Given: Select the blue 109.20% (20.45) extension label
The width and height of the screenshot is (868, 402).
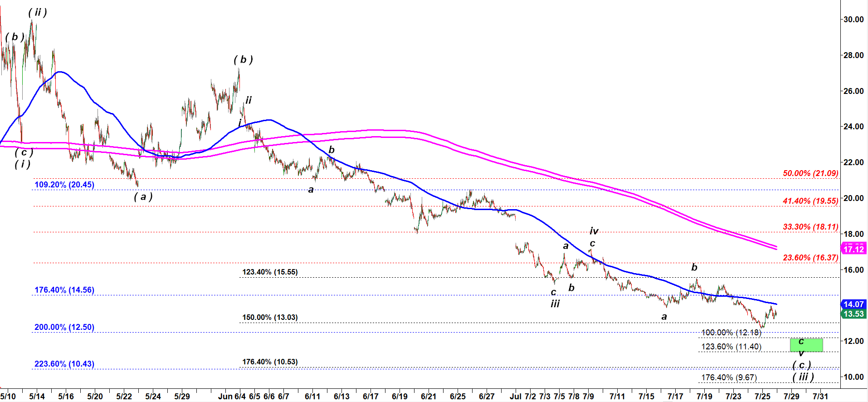Looking at the screenshot, I should point(64,185).
